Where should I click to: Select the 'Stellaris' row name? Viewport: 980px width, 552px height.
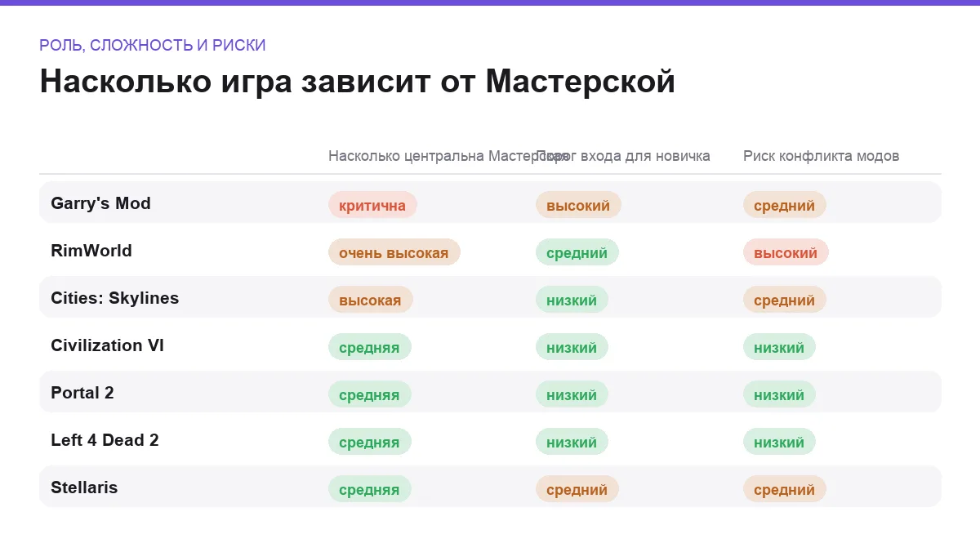coord(84,487)
